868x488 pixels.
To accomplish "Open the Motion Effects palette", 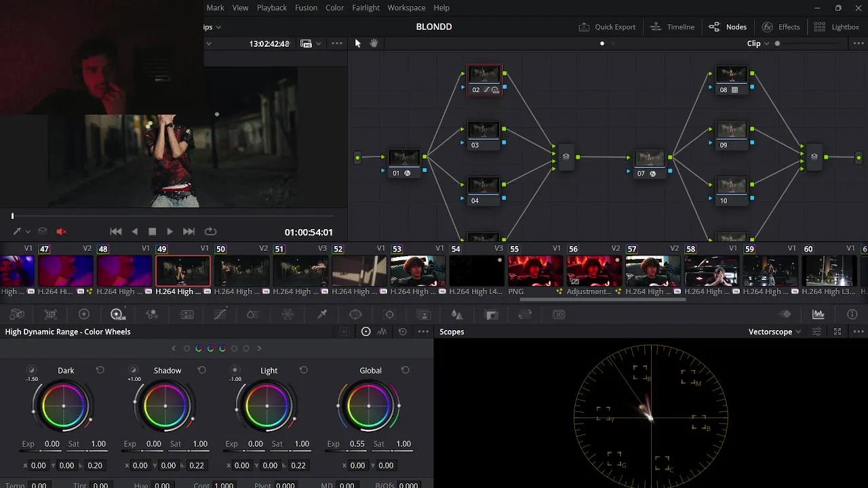I will click(186, 314).
